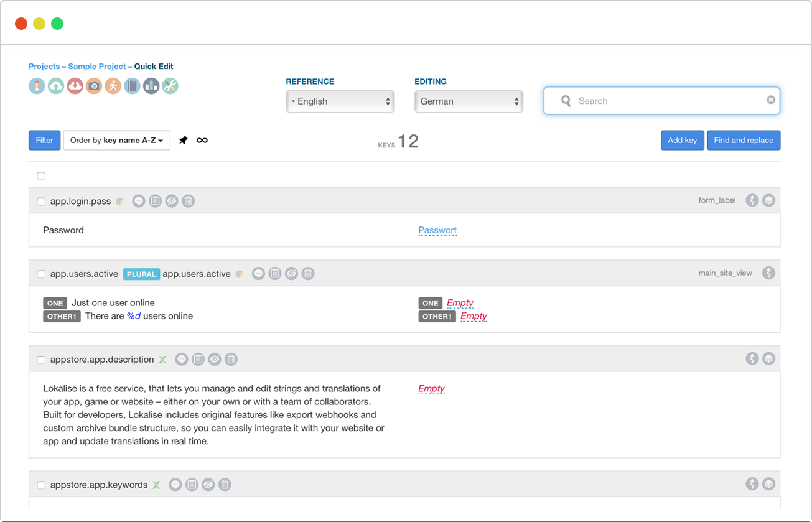The image size is (812, 522).
Task: Click inside the Search input field
Action: click(x=661, y=101)
